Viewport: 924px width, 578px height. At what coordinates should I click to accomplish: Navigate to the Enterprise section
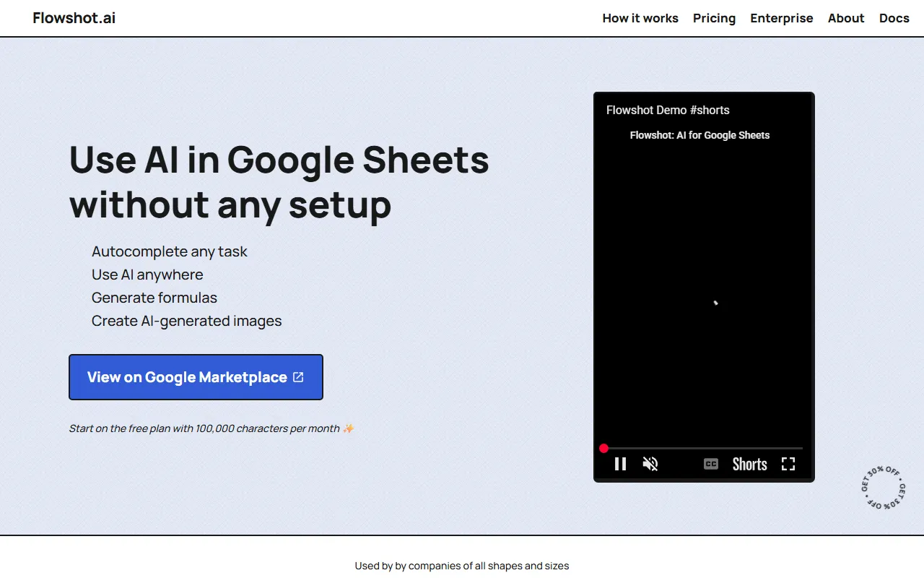coord(781,18)
